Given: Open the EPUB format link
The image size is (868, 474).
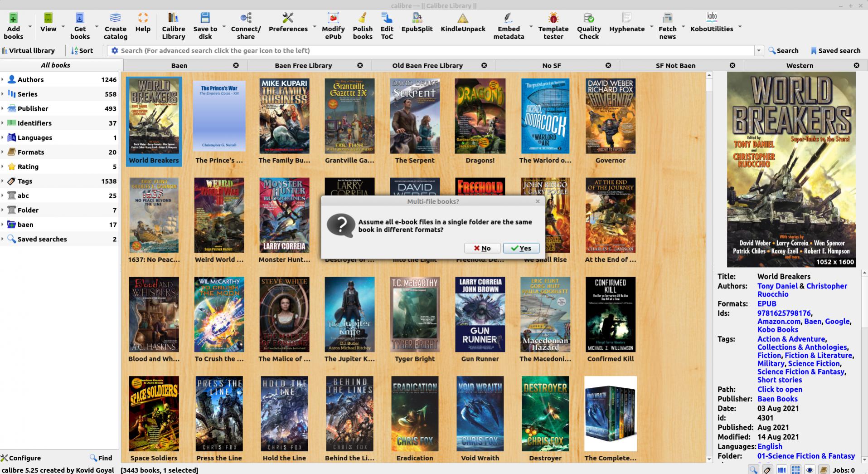Looking at the screenshot, I should (x=766, y=303).
